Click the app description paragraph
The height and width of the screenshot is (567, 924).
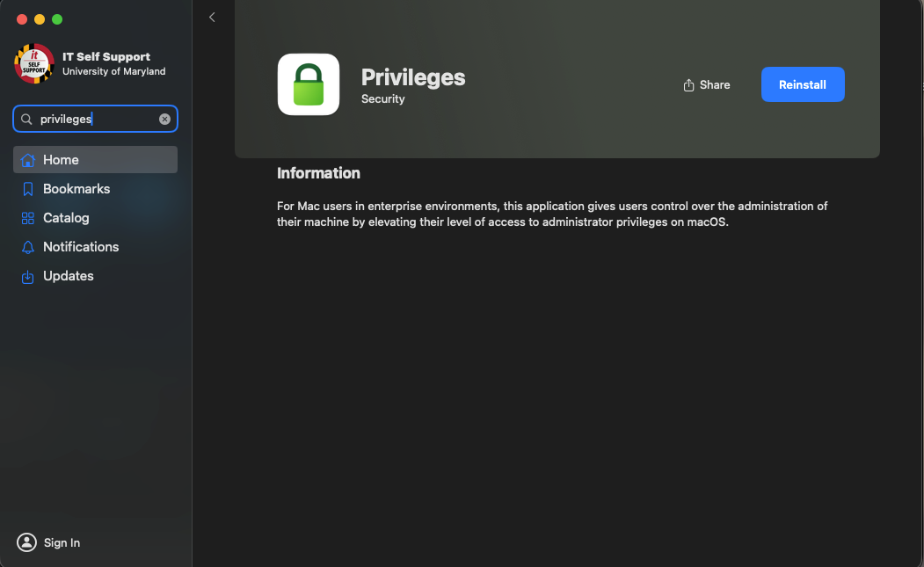pyautogui.click(x=552, y=214)
